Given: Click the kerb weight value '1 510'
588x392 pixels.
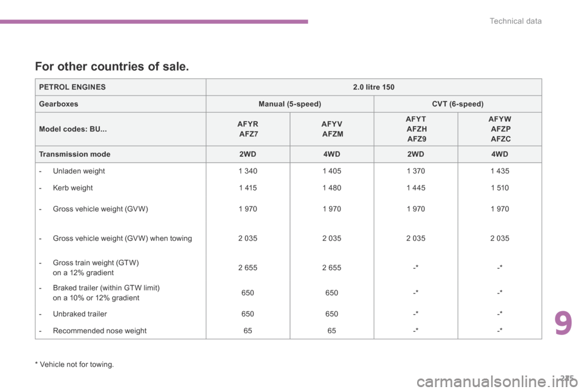Looking at the screenshot, I should click(500, 188).
